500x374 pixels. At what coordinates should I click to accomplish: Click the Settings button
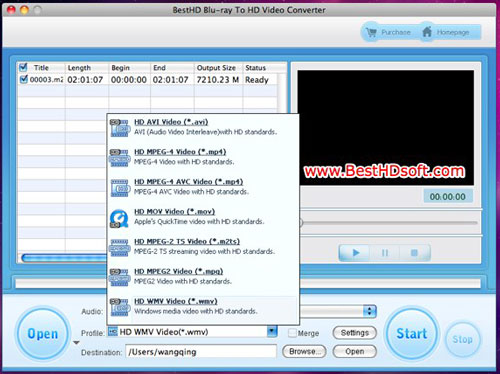pyautogui.click(x=355, y=333)
